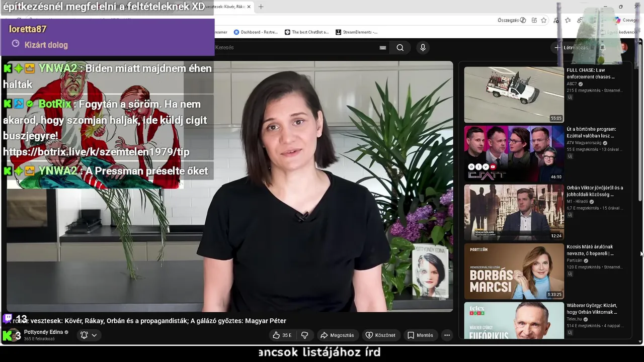The width and height of the screenshot is (644, 362).
Task: Save the video with Mentés
Action: click(420, 335)
